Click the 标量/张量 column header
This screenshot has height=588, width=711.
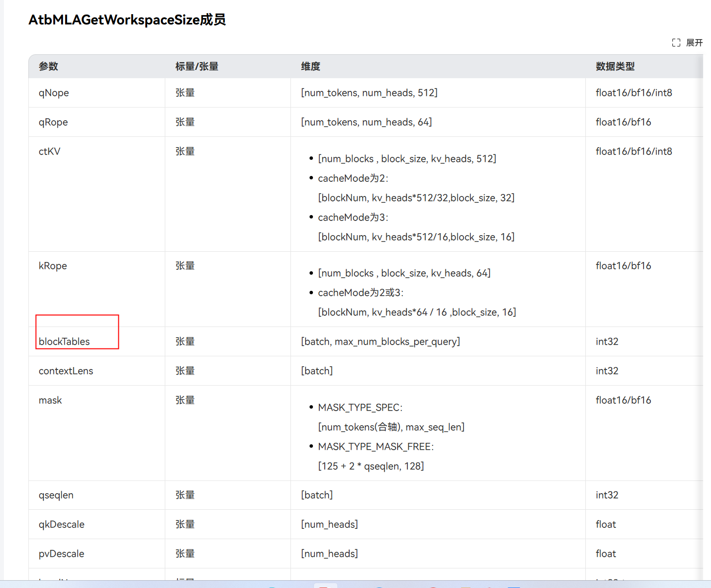pos(197,66)
